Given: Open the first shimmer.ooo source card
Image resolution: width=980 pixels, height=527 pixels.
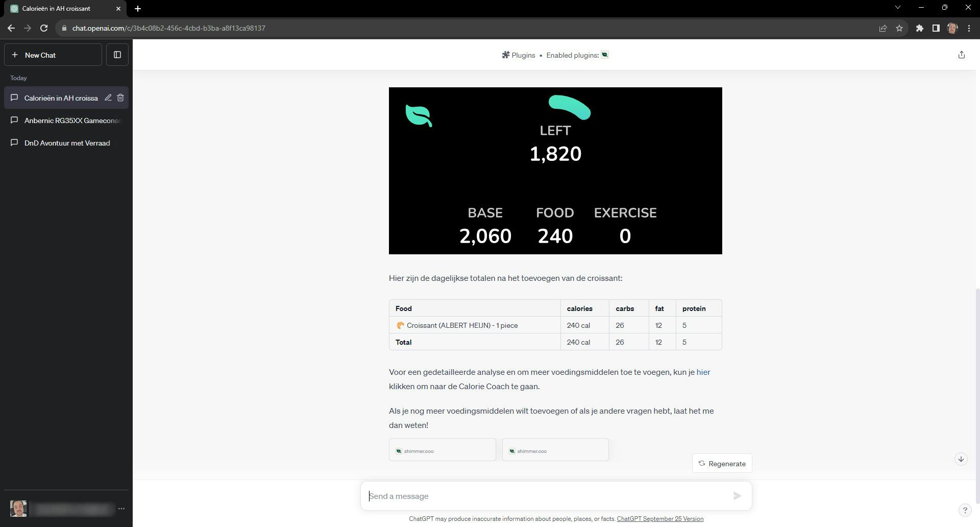Looking at the screenshot, I should [443, 450].
